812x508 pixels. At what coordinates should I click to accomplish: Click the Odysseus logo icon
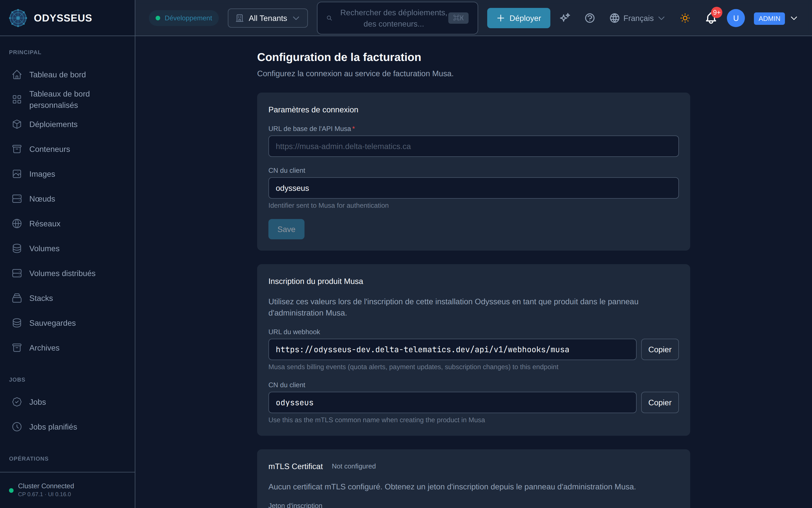(18, 18)
